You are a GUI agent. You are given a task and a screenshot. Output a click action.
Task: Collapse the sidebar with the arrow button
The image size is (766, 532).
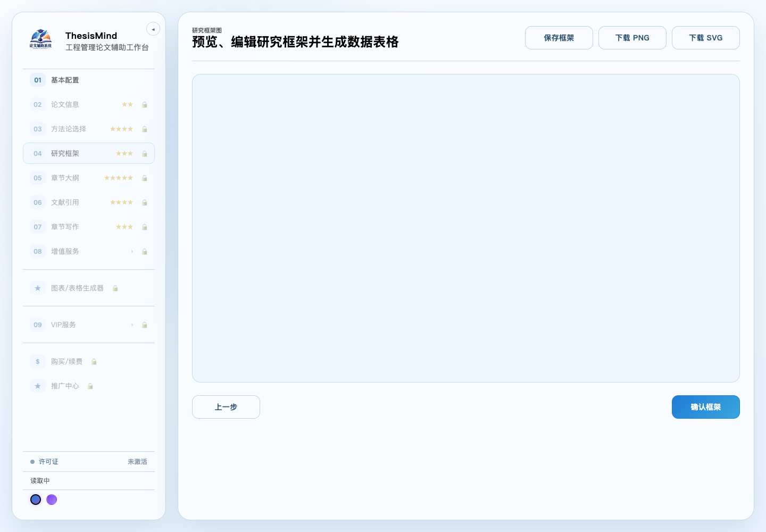(x=153, y=29)
